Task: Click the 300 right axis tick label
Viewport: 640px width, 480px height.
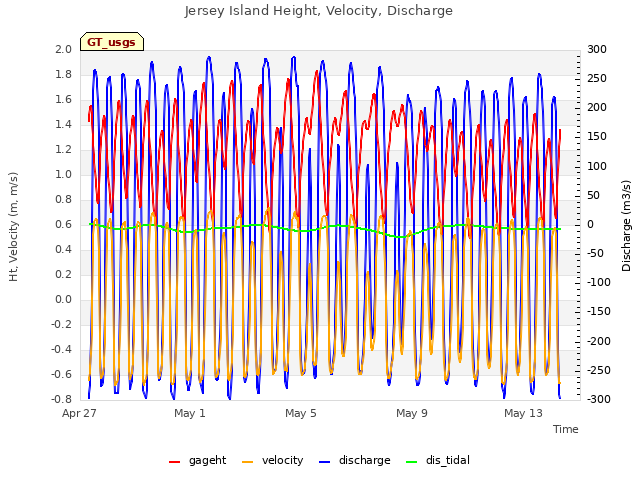Action: tap(597, 49)
